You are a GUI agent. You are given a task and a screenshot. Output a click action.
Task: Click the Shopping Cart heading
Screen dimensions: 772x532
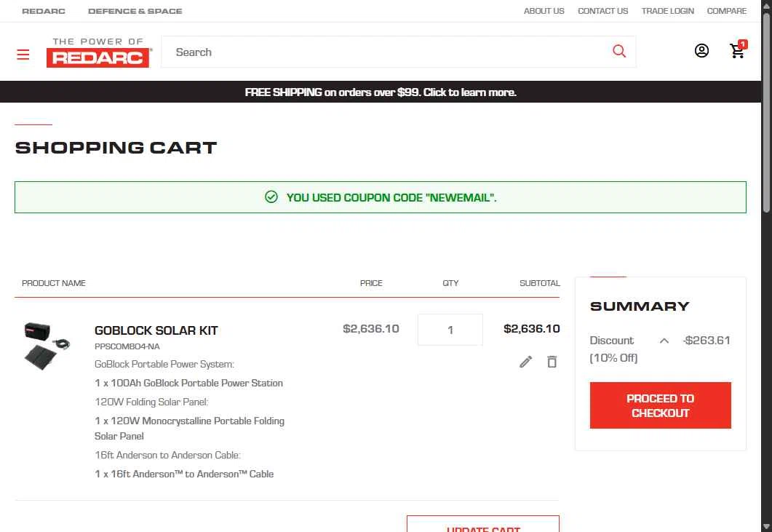tap(116, 147)
